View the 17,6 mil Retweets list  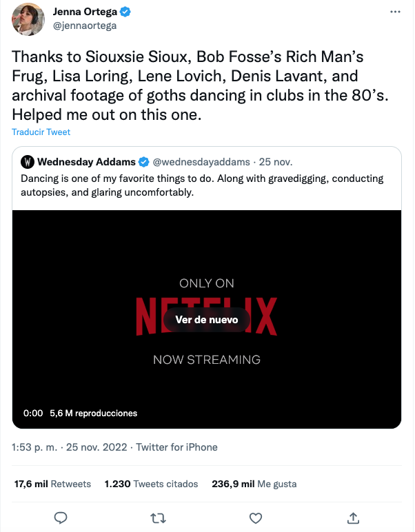point(52,484)
